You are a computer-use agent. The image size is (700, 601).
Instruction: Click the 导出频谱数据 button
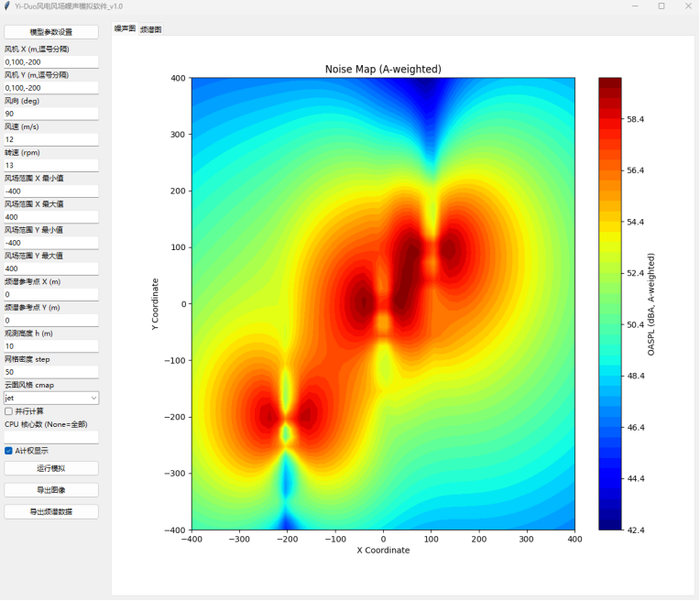pyautogui.click(x=51, y=512)
